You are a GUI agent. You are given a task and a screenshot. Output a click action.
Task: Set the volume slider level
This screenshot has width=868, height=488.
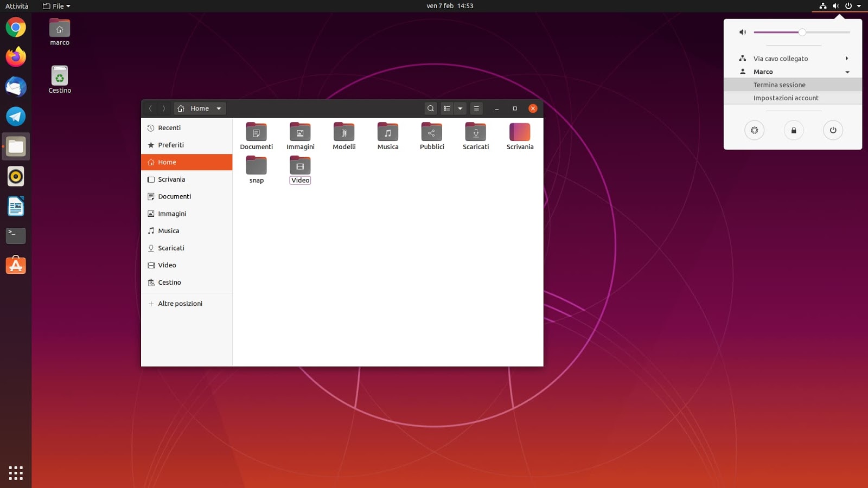click(802, 33)
